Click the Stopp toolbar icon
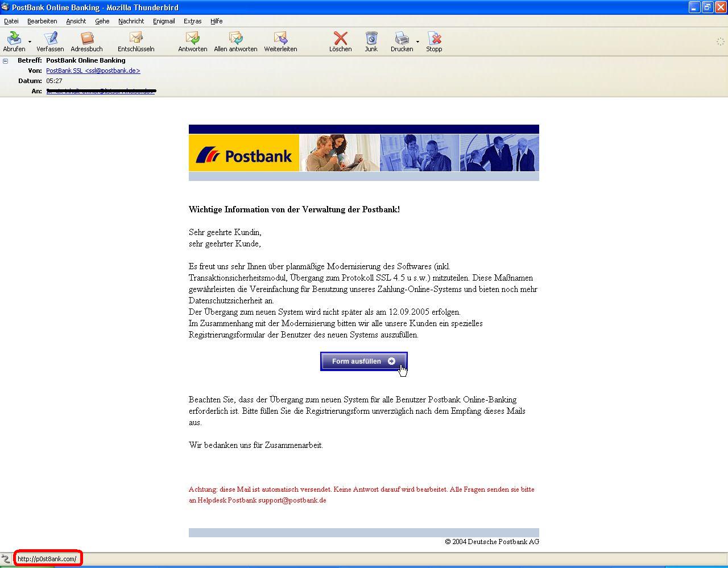Screen dimensions: 728x568 (434, 39)
